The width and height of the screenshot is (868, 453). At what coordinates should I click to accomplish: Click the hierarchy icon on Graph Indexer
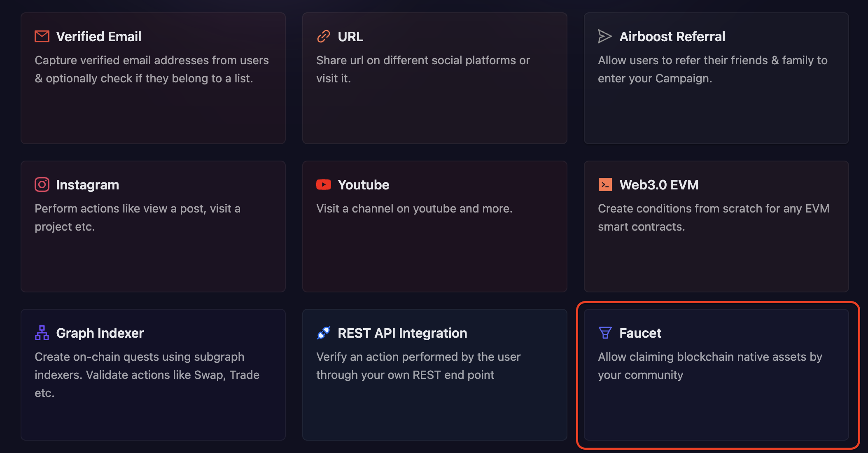[x=42, y=333]
